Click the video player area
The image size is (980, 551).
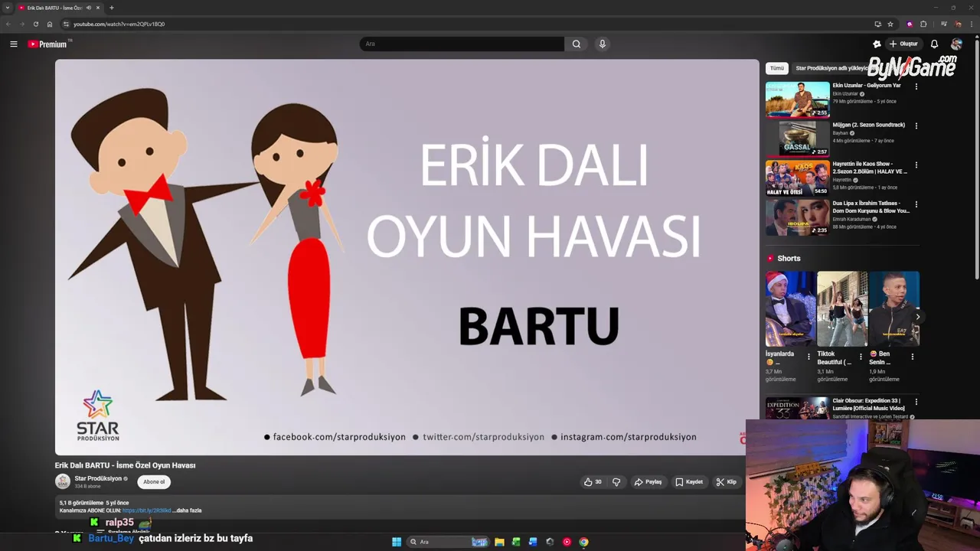[407, 257]
